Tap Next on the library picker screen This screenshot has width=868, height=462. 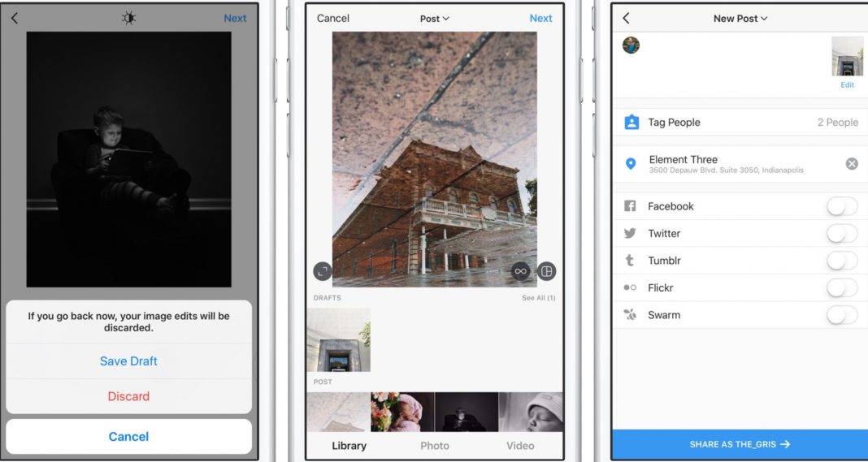540,18
